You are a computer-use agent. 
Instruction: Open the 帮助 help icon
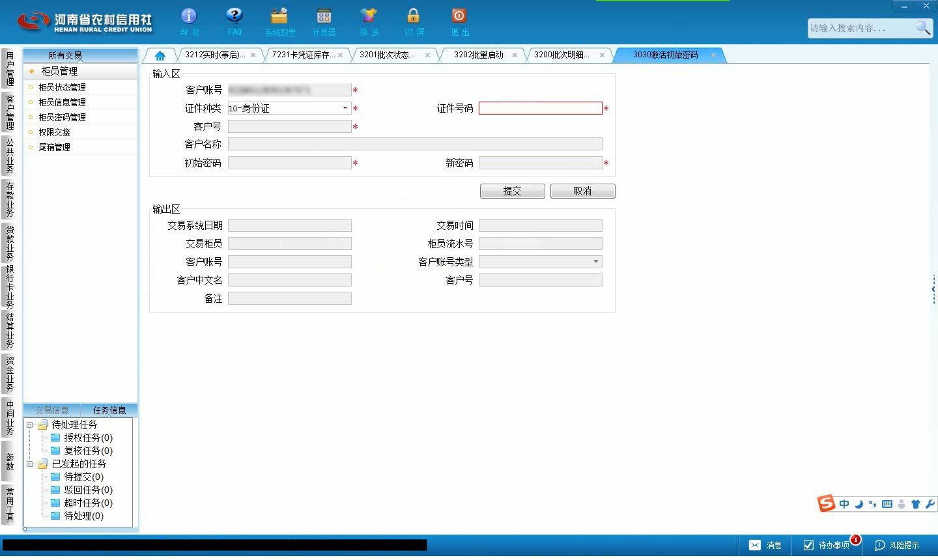(x=189, y=16)
